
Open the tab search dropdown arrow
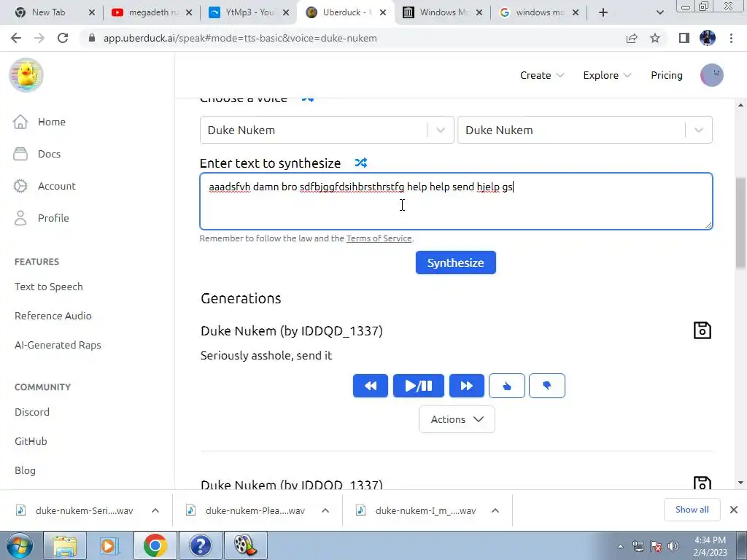(659, 12)
